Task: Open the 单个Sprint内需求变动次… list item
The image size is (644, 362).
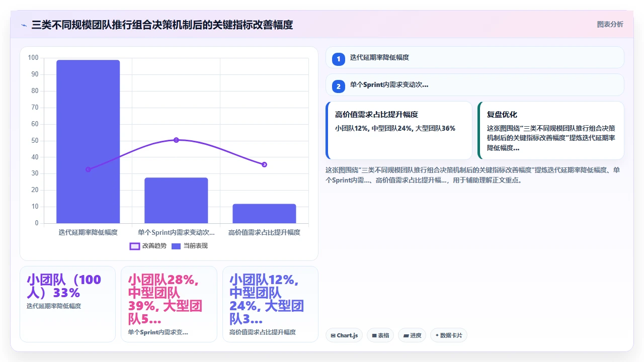Action: [x=475, y=85]
